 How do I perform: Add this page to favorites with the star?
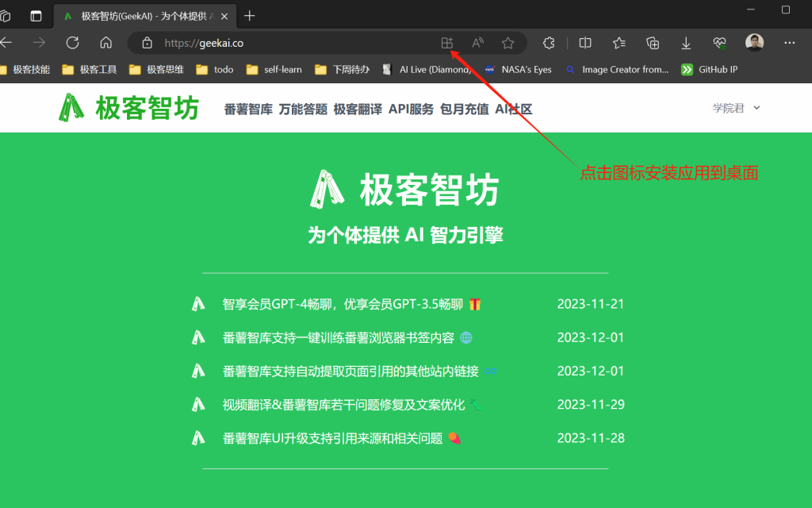(x=508, y=43)
